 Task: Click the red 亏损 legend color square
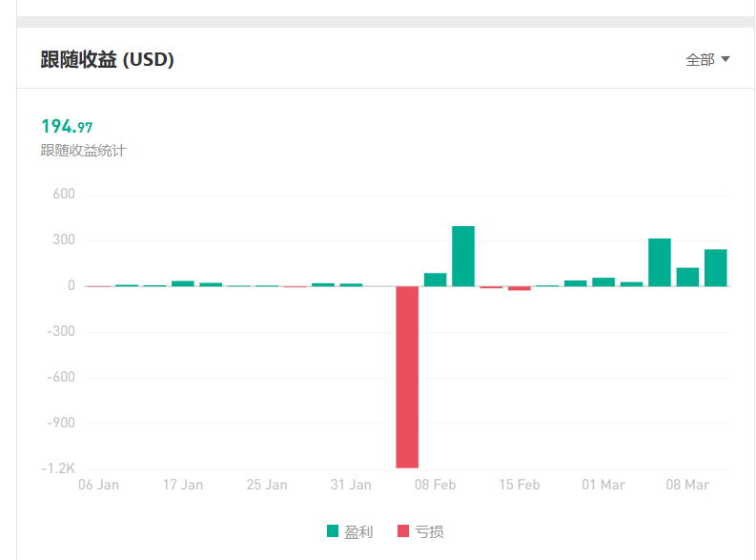(x=403, y=531)
